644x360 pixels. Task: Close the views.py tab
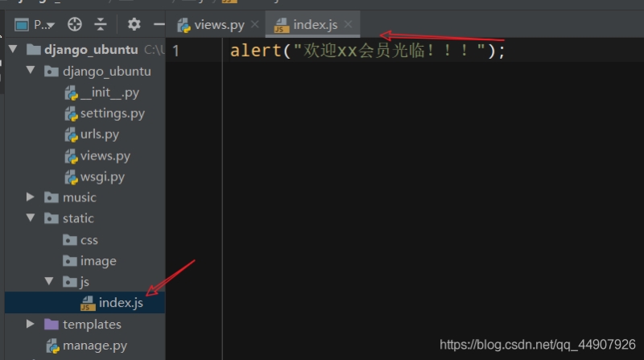[254, 25]
